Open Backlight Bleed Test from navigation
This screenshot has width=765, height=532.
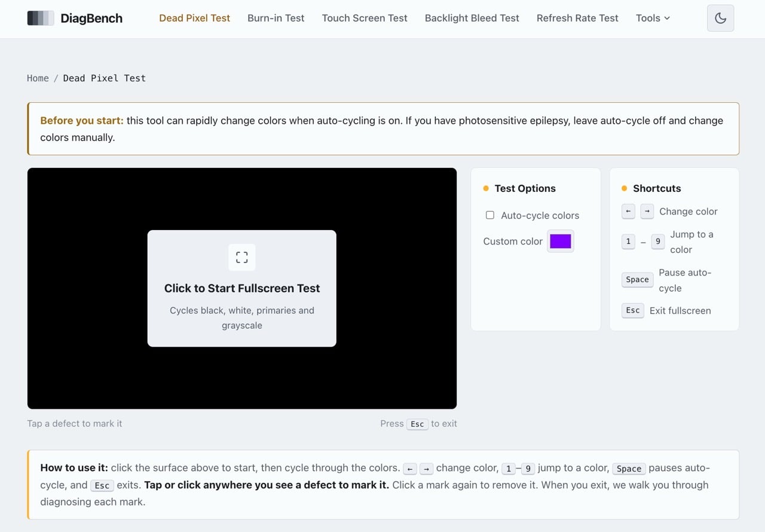click(472, 18)
